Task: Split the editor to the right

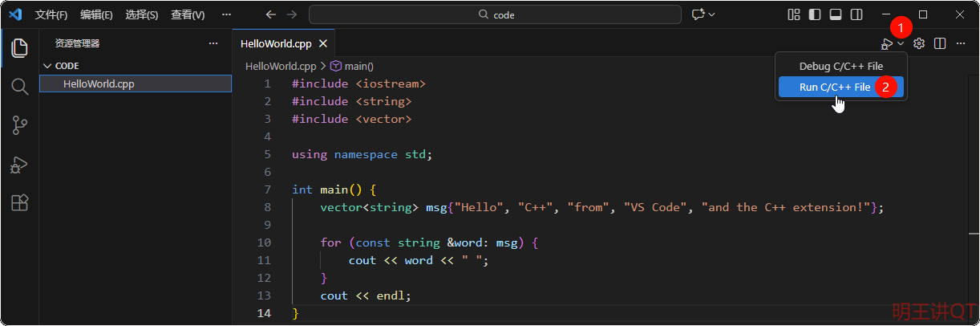Action: click(x=940, y=43)
